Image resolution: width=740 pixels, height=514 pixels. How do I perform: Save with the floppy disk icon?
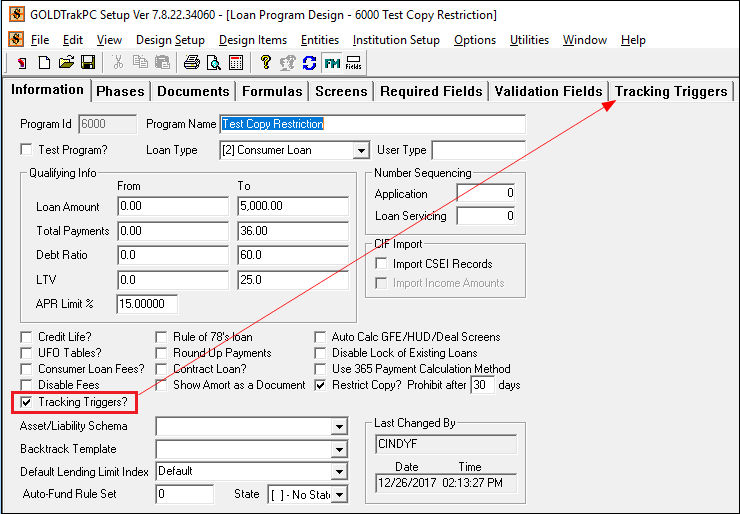tap(88, 63)
